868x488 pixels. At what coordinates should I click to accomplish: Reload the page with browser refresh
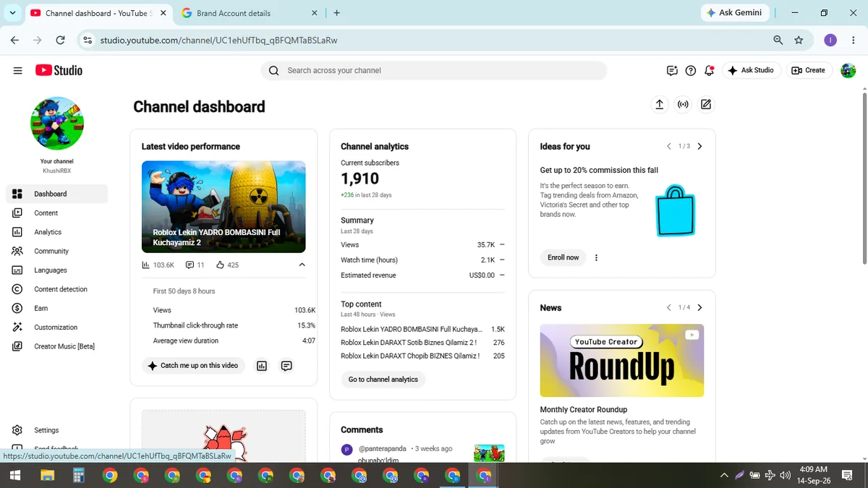click(x=60, y=40)
